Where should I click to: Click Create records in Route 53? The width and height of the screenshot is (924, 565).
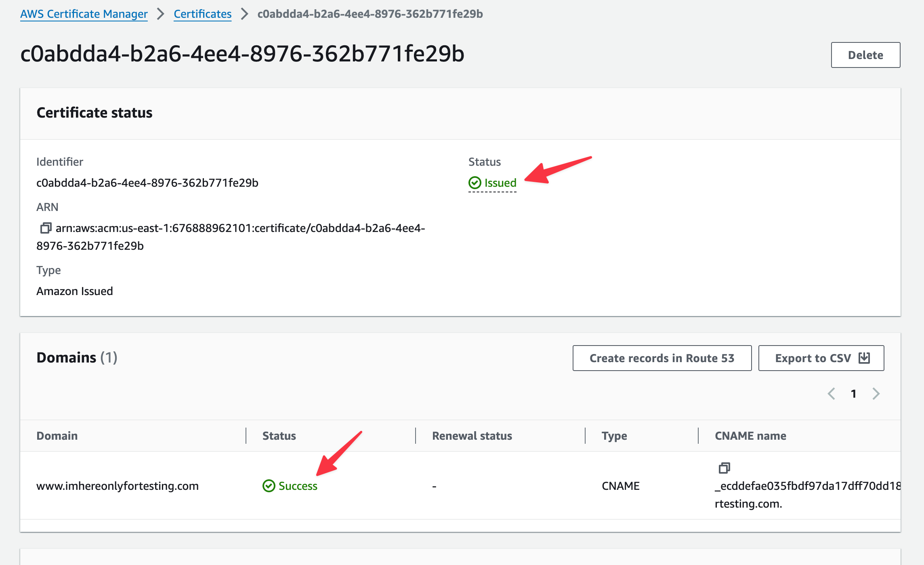click(662, 358)
